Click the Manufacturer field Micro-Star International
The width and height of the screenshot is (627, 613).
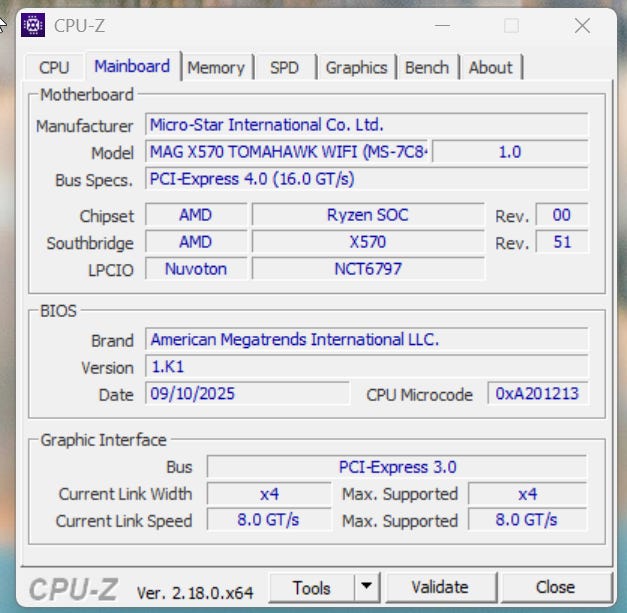point(367,125)
